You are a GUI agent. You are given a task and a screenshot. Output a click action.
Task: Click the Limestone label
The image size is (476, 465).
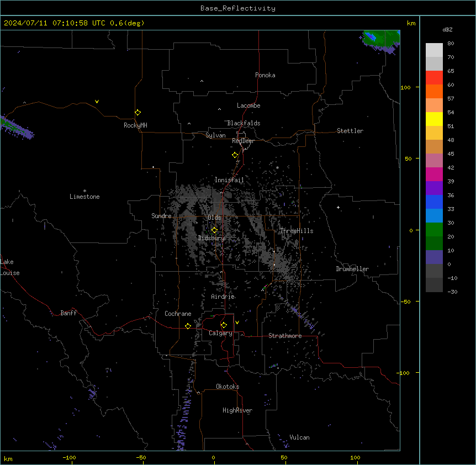click(x=84, y=197)
